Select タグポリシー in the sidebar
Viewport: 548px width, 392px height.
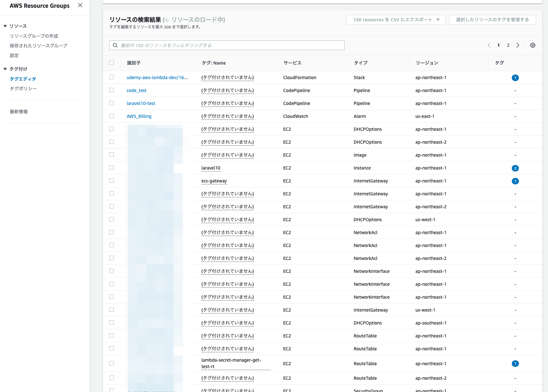click(23, 88)
